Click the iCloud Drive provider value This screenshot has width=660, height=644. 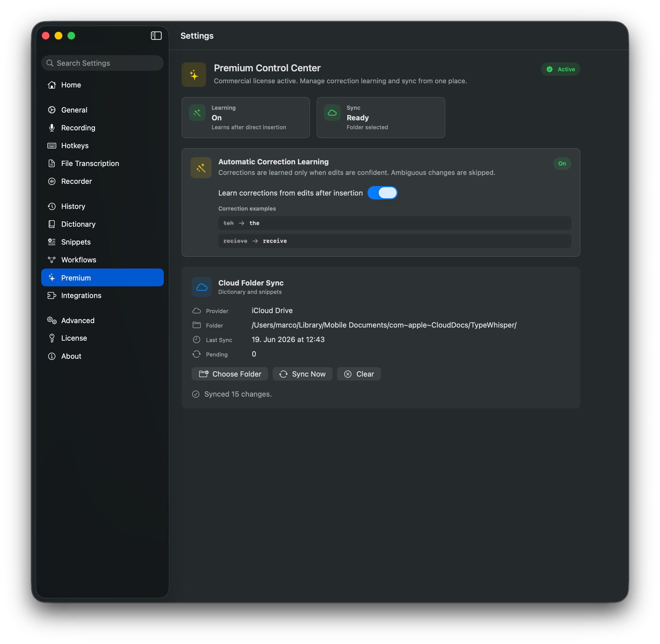coord(272,311)
